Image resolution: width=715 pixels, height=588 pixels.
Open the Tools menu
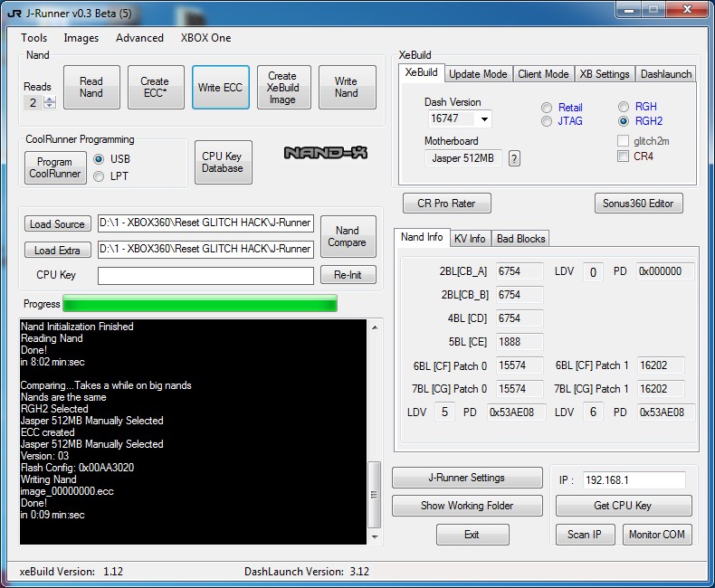tap(34, 38)
